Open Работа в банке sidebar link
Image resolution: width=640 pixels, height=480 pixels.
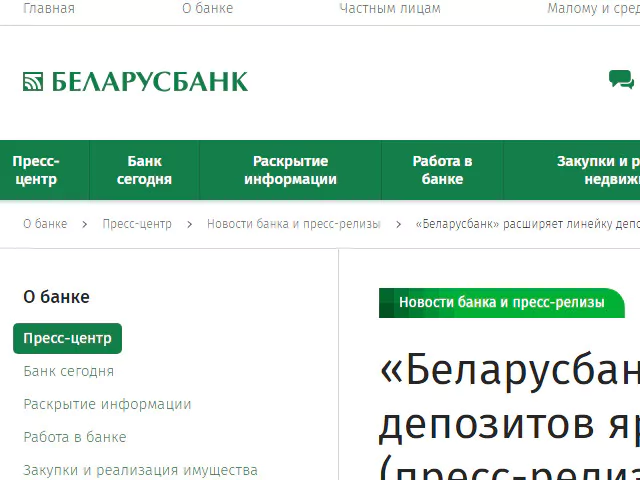tap(75, 437)
